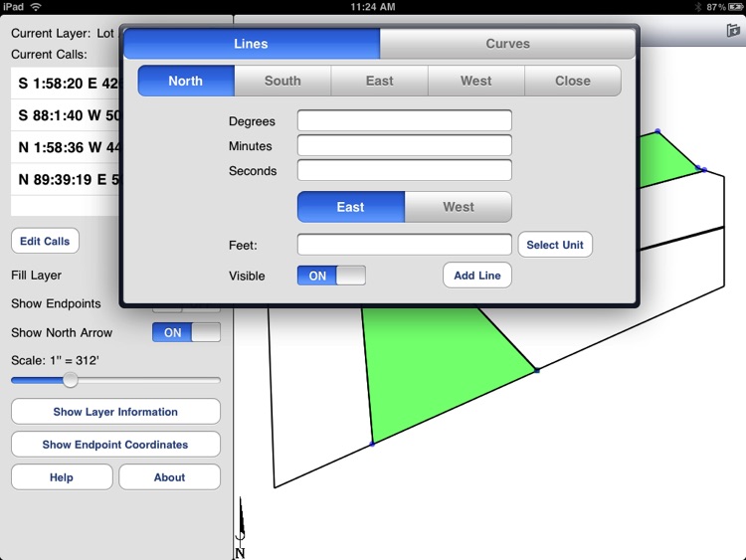Image resolution: width=746 pixels, height=560 pixels.
Task: Select the South direction segment
Action: (x=282, y=81)
